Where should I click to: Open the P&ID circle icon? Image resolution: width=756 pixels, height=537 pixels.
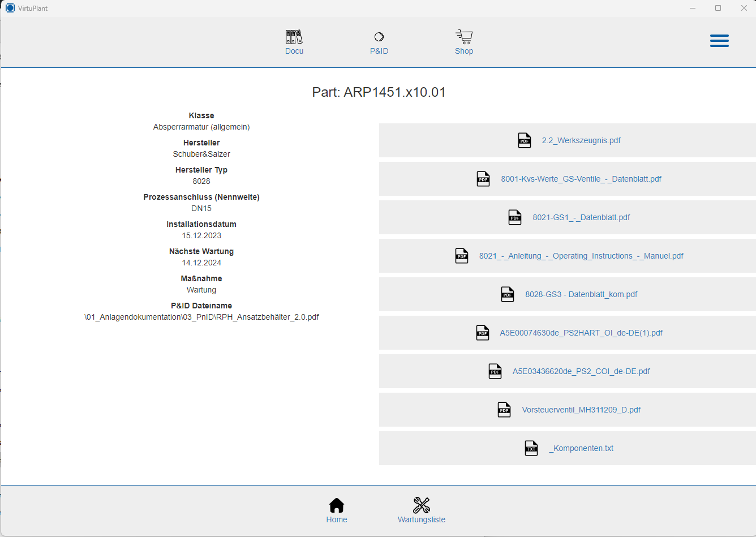pyautogui.click(x=379, y=37)
